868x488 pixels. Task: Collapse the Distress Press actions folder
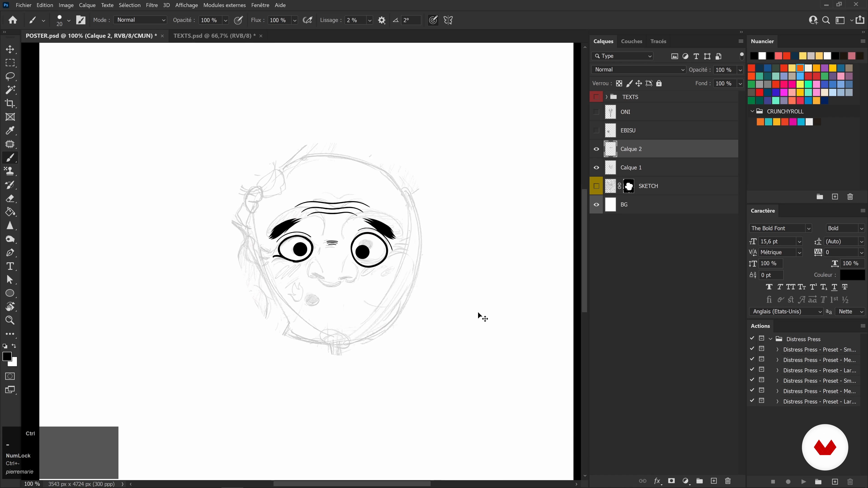[x=771, y=339]
